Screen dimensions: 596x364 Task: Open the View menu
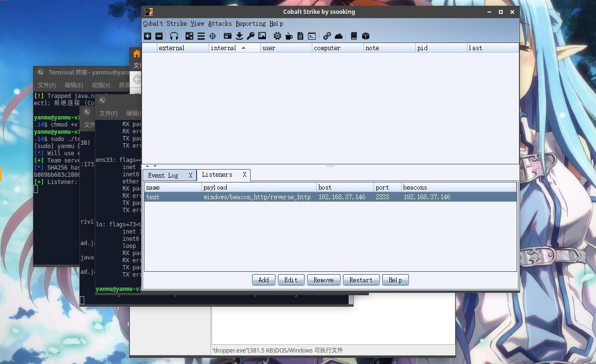(x=198, y=23)
